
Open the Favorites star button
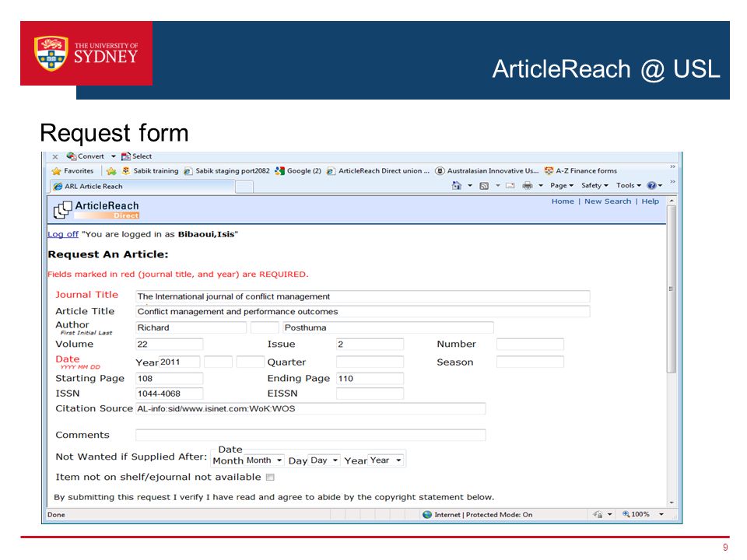[73, 171]
